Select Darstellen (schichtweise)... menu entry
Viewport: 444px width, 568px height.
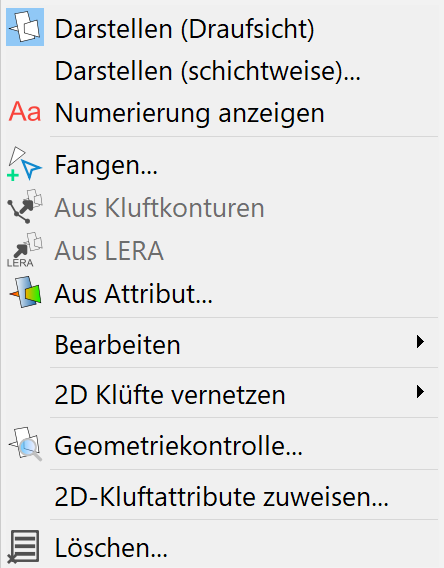pos(208,71)
